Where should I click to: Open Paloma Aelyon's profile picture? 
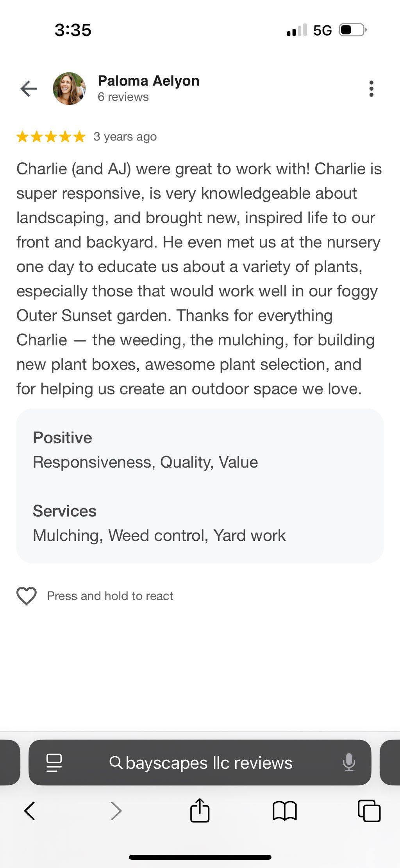point(69,89)
